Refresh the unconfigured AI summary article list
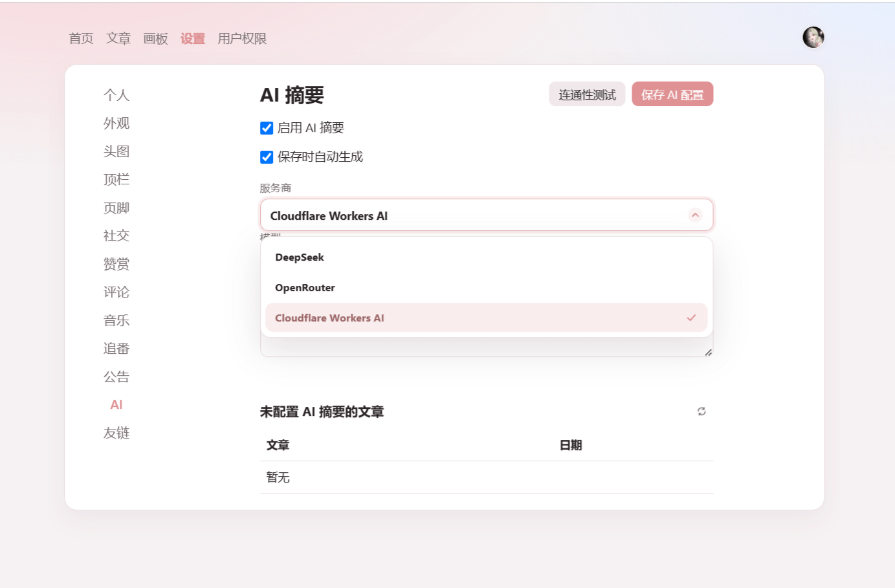This screenshot has width=895, height=588. (x=702, y=411)
